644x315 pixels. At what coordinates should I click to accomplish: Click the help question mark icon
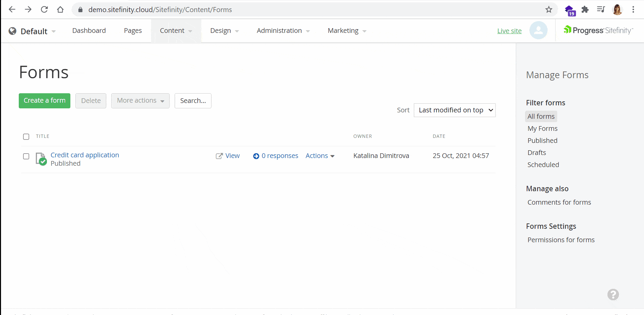coord(613,295)
